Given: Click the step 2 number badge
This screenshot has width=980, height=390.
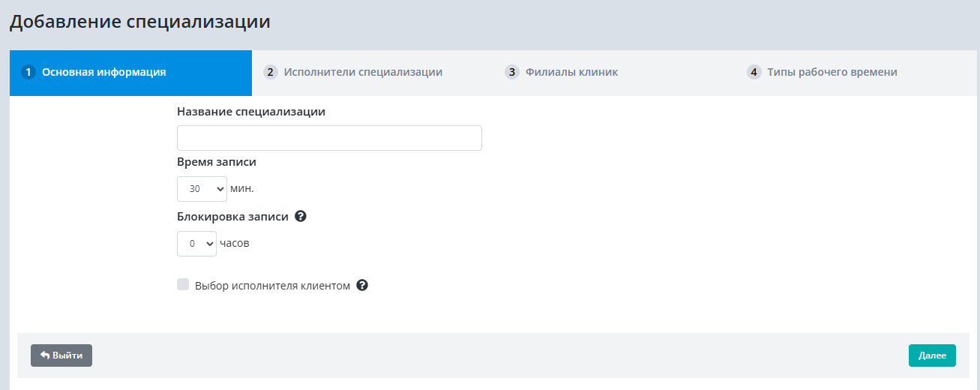Looking at the screenshot, I should tap(271, 73).
